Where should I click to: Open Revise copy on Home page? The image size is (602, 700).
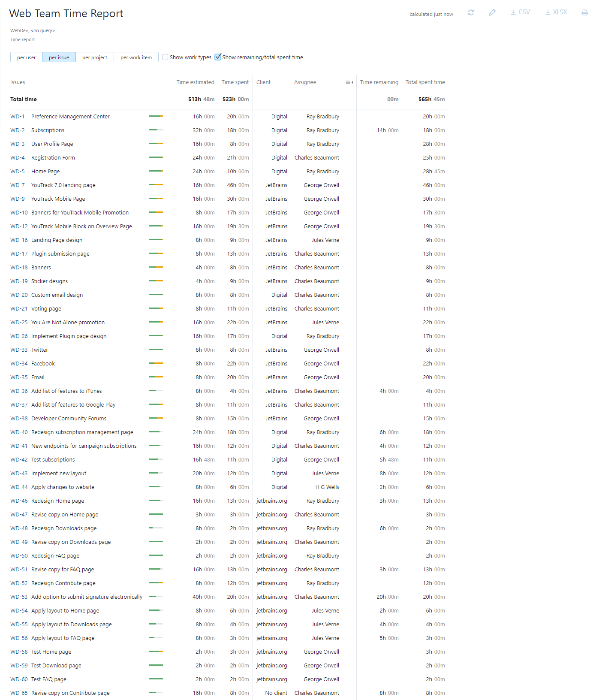(65, 515)
